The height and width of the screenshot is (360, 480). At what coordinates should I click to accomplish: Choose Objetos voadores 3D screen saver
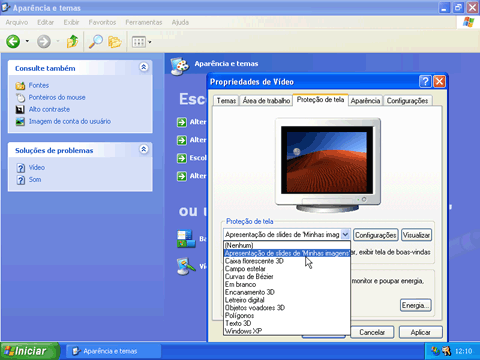tap(287, 308)
